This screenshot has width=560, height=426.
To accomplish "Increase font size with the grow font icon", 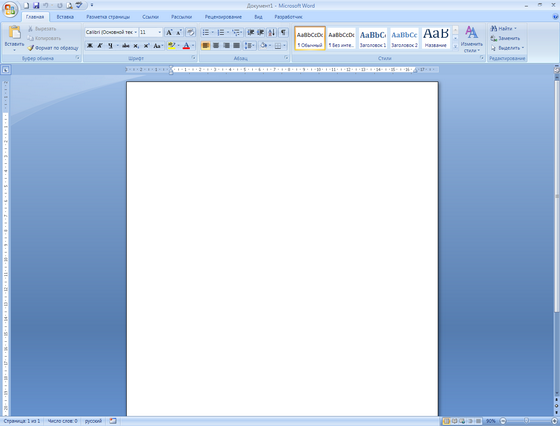I will [169, 32].
